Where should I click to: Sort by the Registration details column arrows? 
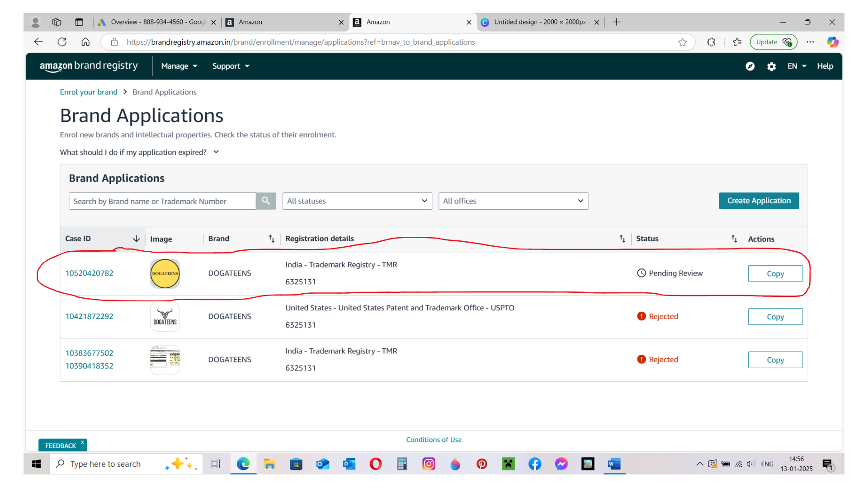click(x=622, y=239)
